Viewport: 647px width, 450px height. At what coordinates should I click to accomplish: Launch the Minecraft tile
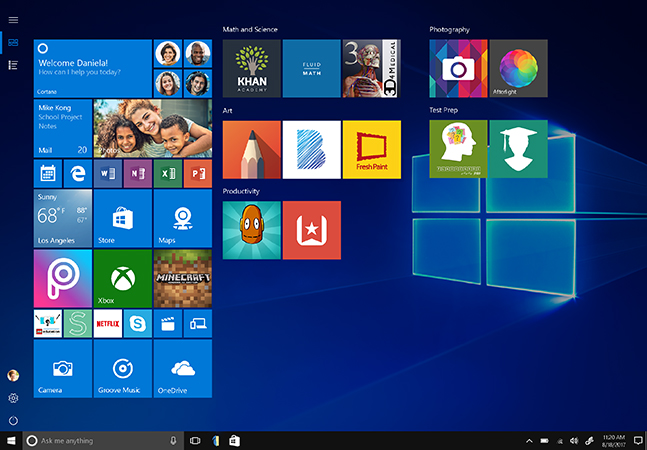pos(183,278)
